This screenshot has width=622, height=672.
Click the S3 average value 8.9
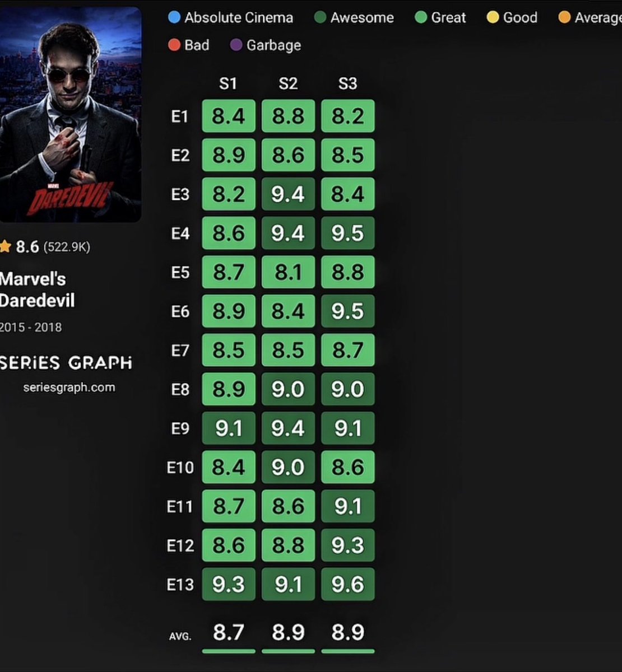coord(348,632)
